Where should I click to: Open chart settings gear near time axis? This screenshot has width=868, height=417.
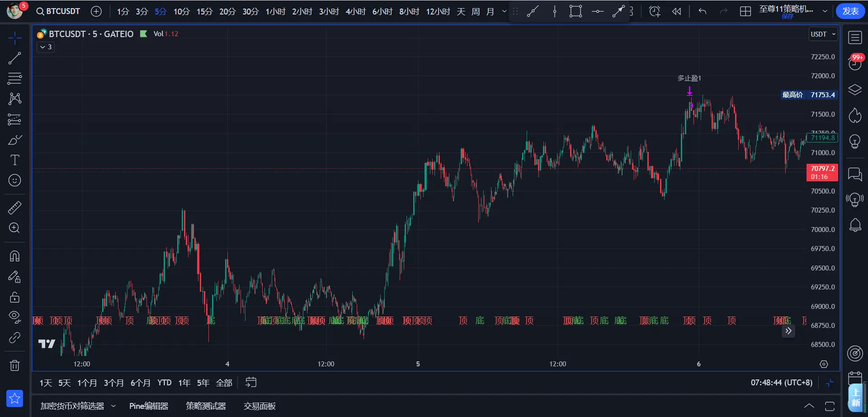tap(824, 364)
